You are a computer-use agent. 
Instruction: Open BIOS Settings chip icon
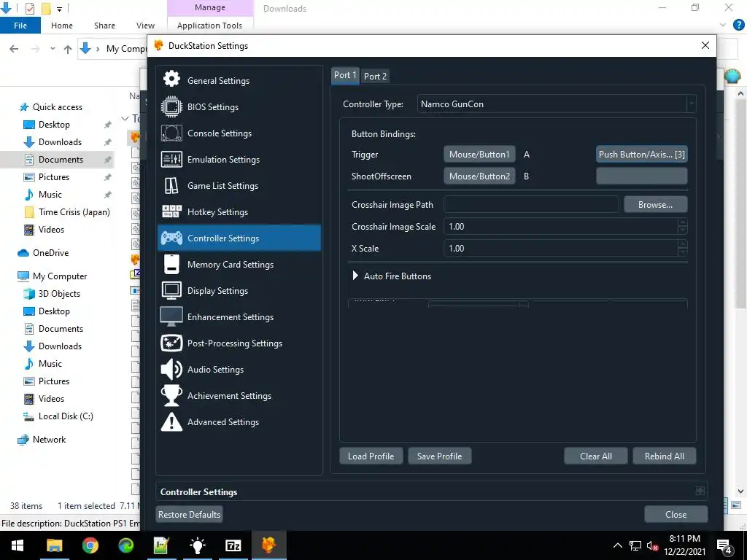tap(171, 106)
